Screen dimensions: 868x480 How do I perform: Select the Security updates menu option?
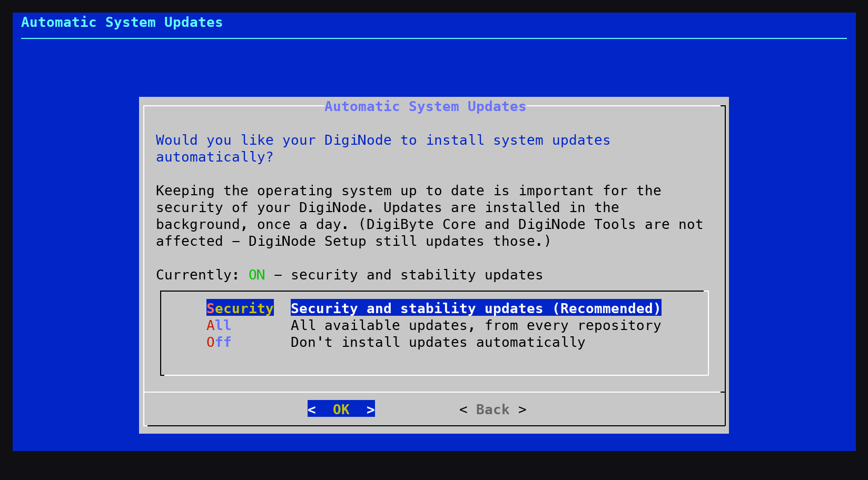240,308
